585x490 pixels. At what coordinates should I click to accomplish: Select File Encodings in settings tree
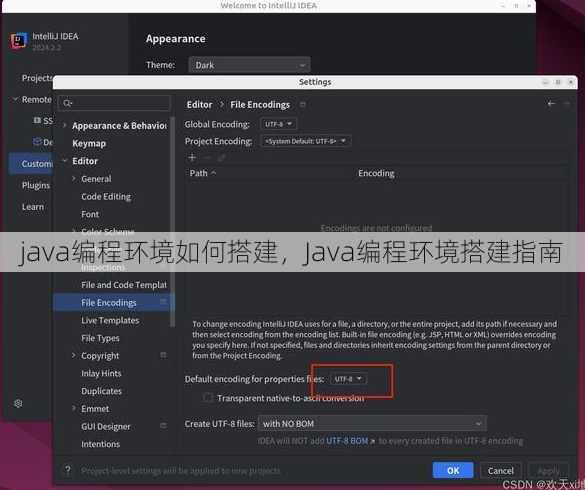pyautogui.click(x=109, y=303)
